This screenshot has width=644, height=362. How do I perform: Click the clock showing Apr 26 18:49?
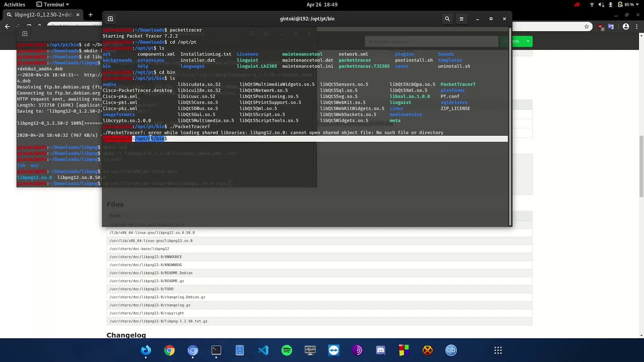tap(322, 5)
